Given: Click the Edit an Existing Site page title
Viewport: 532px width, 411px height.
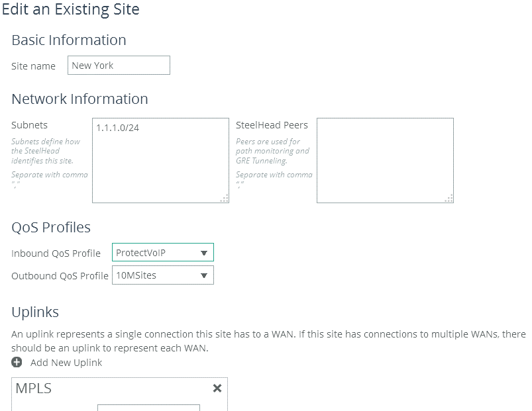Looking at the screenshot, I should click(70, 10).
